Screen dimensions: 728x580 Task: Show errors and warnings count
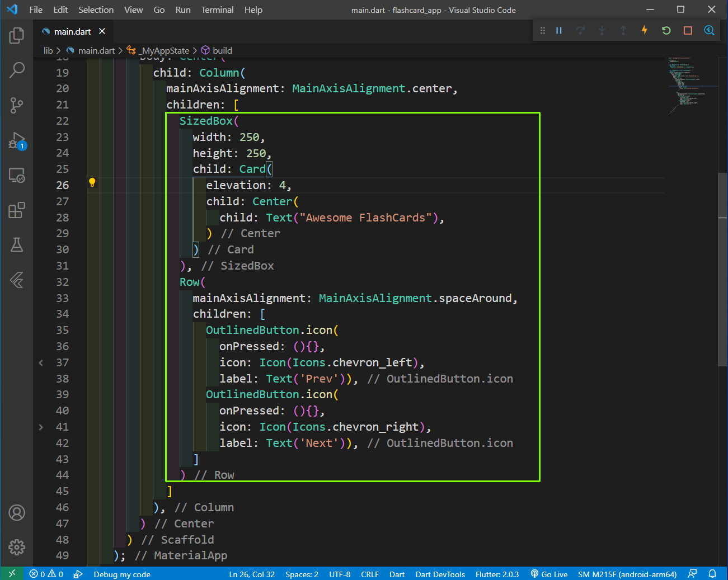tap(46, 574)
